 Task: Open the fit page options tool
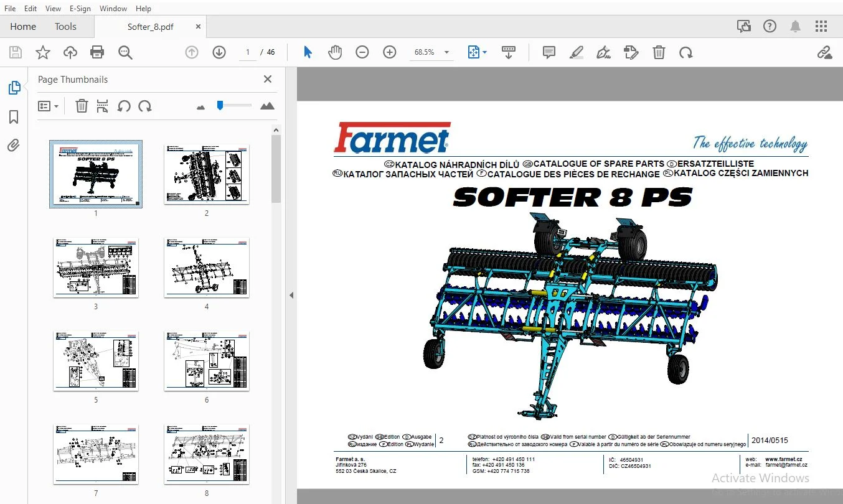477,53
